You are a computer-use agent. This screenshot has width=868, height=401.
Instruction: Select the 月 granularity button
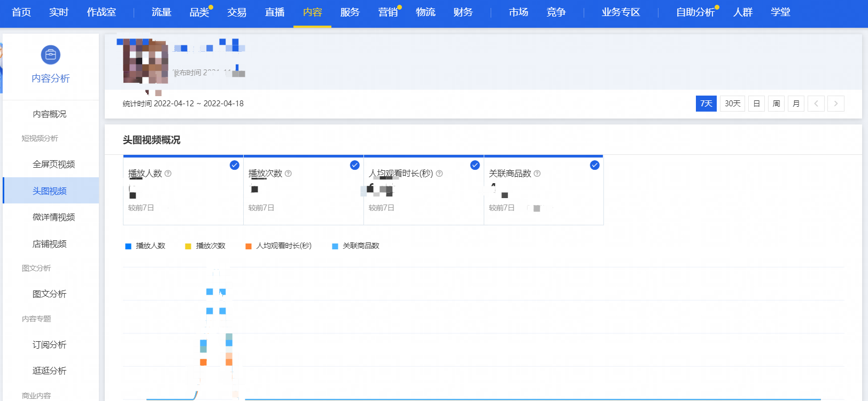796,104
